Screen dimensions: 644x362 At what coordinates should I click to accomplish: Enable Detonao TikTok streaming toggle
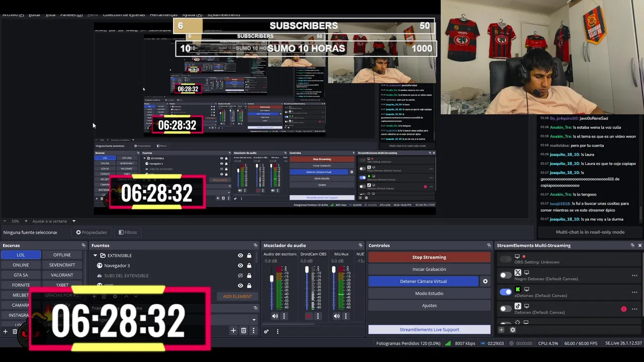(505, 309)
